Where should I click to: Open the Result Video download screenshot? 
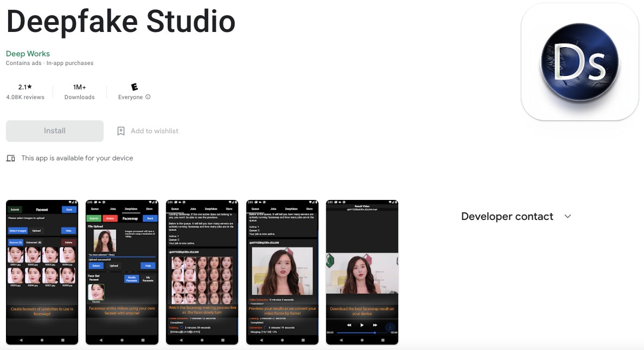362,272
